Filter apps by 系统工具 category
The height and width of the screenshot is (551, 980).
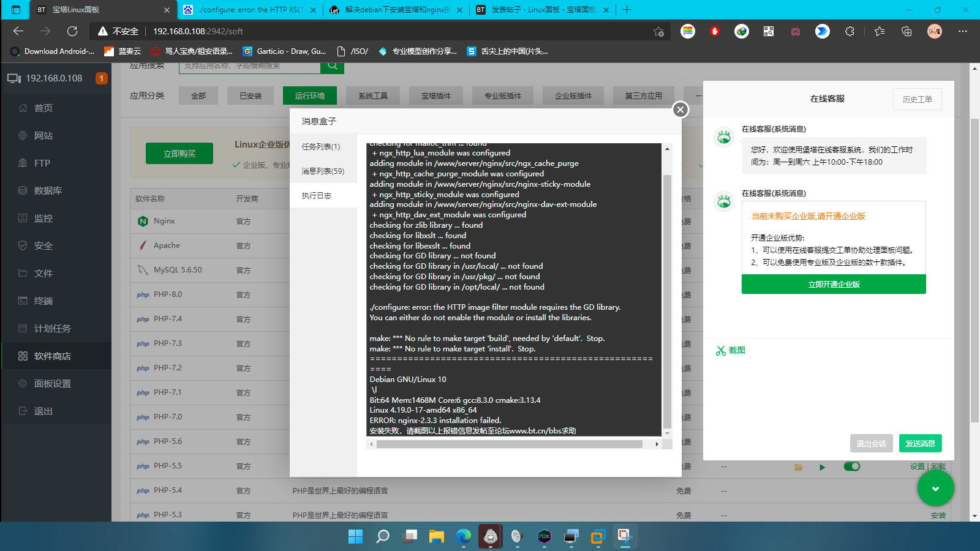(373, 96)
